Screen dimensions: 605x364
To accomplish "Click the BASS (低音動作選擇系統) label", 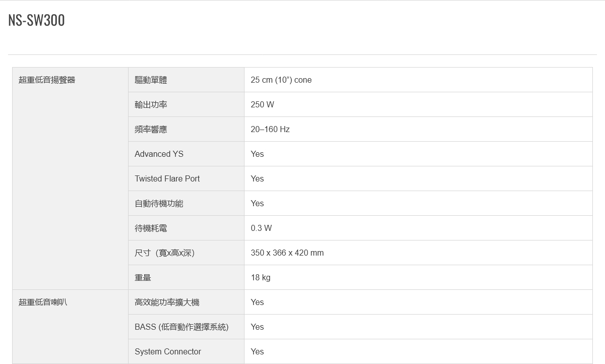I will [x=181, y=327].
